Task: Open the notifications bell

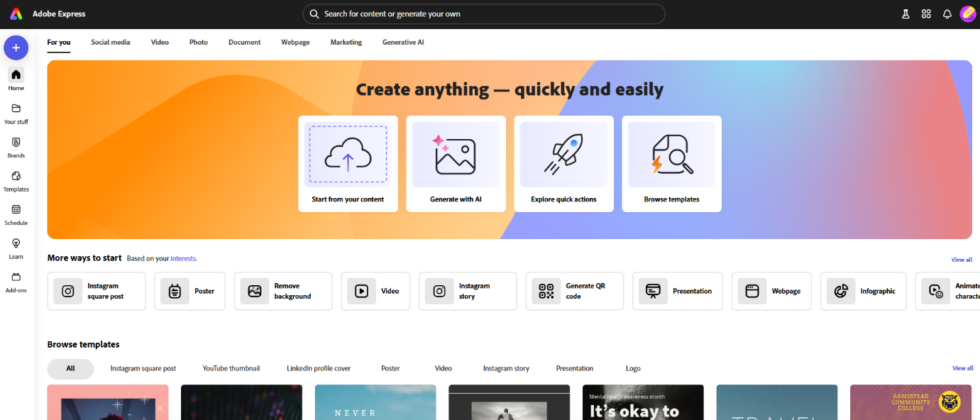Action: [947, 14]
